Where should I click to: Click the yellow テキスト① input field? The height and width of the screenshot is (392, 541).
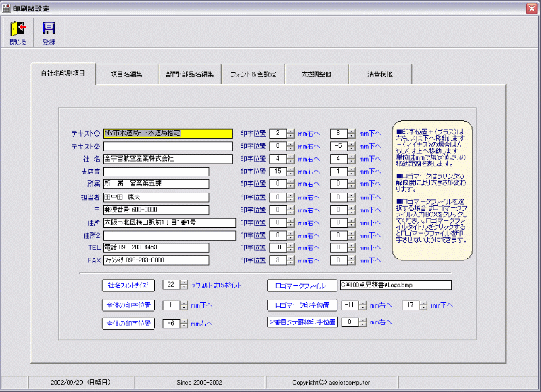(x=168, y=133)
